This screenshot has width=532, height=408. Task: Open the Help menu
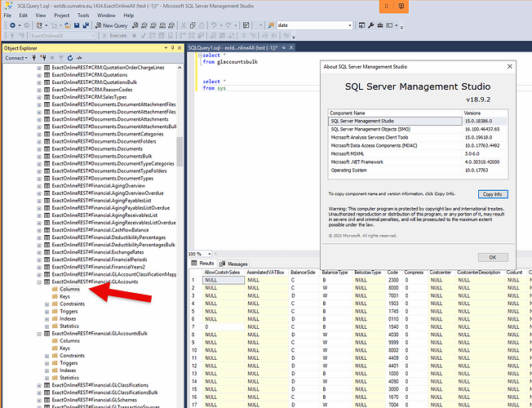(129, 16)
